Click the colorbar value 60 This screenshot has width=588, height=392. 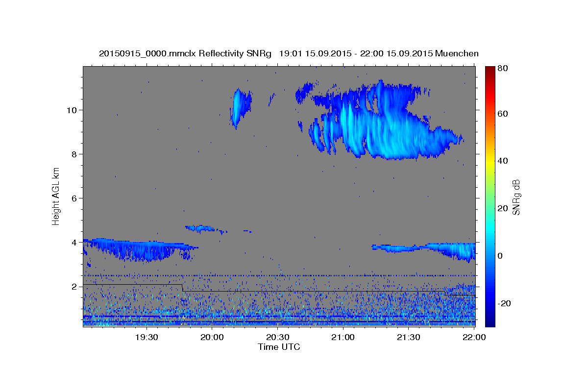point(503,114)
